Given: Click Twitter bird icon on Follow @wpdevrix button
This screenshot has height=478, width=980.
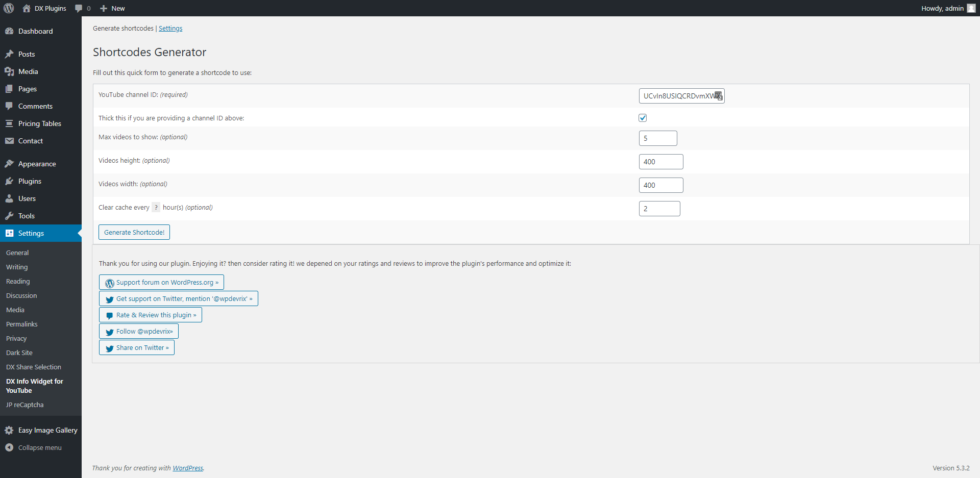Looking at the screenshot, I should tap(110, 332).
